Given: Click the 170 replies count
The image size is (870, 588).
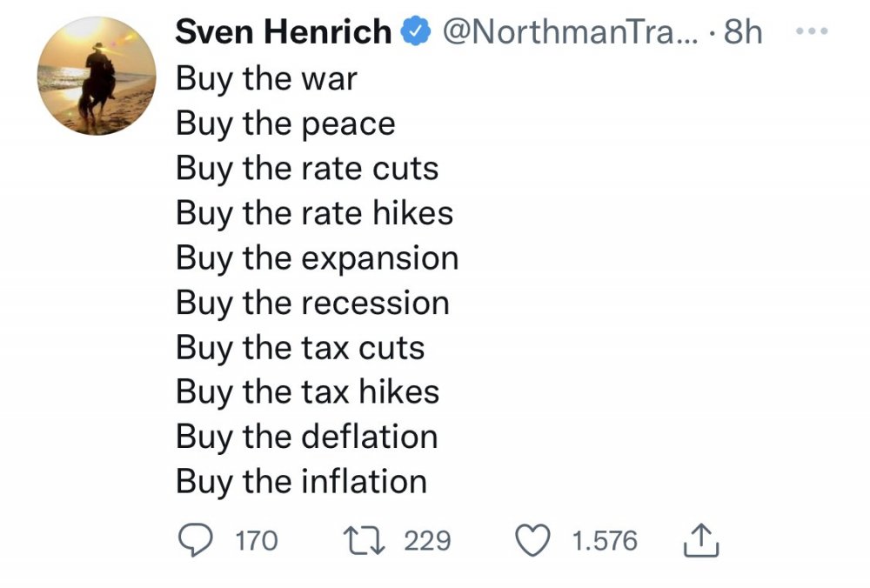Looking at the screenshot, I should pos(257,541).
